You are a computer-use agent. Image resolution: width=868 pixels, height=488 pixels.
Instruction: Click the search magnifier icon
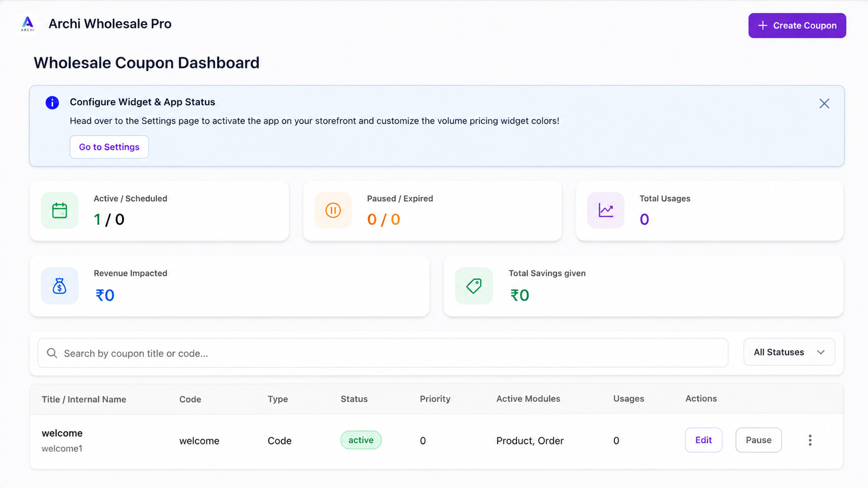click(x=52, y=353)
